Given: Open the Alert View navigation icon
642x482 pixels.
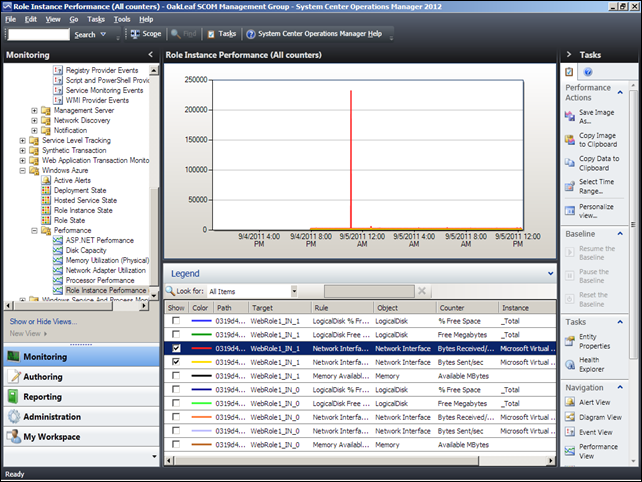Looking at the screenshot, I should [570, 402].
